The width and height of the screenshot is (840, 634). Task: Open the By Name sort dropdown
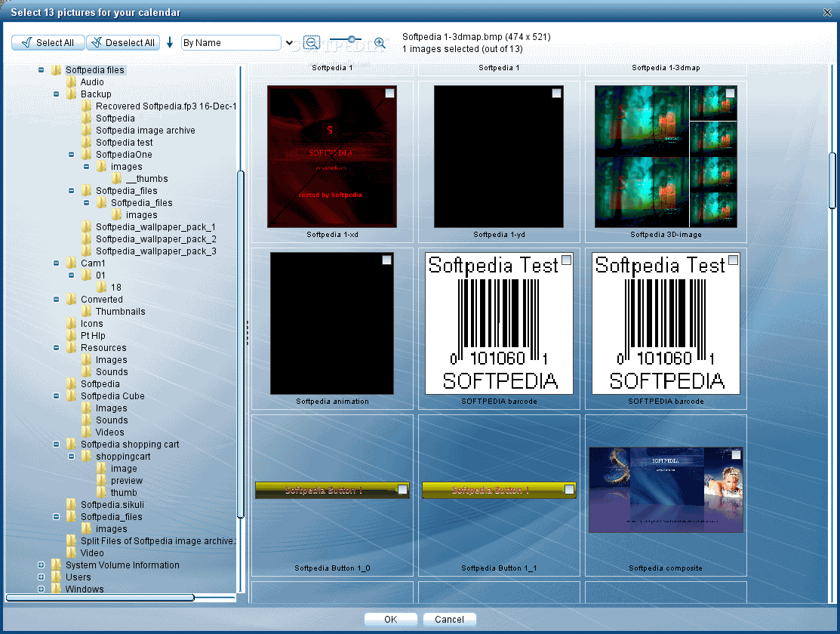pos(289,43)
